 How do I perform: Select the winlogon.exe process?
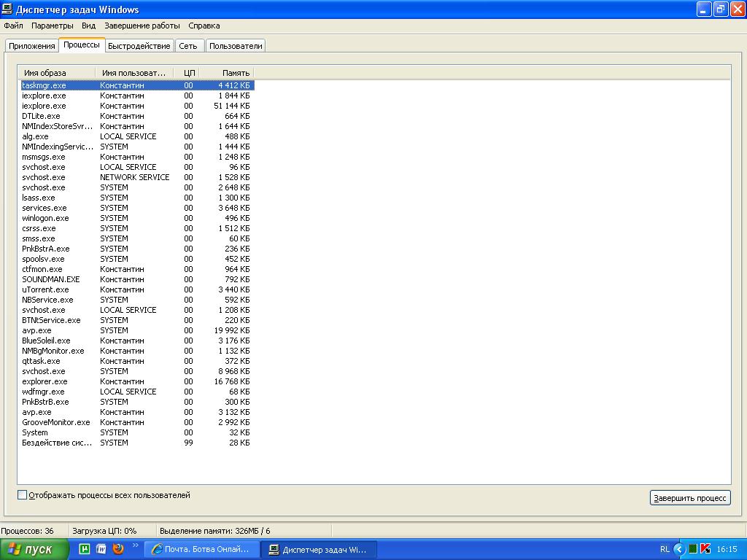137,218
